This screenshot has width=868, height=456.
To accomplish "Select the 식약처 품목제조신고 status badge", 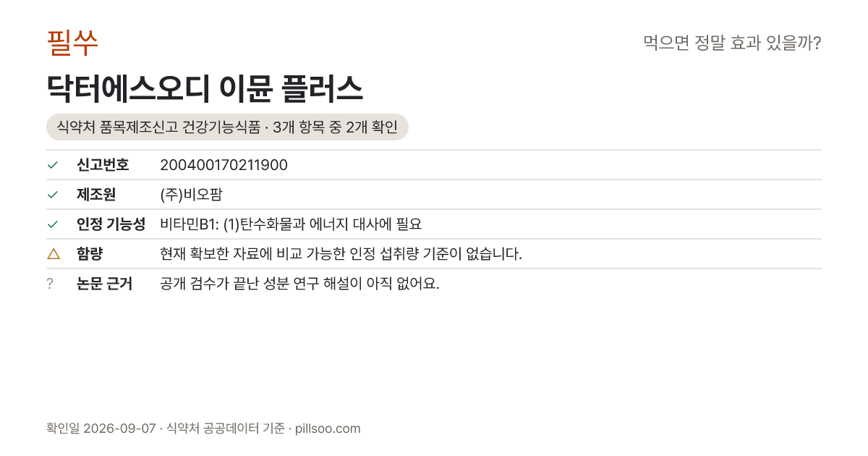I will pos(227,127).
